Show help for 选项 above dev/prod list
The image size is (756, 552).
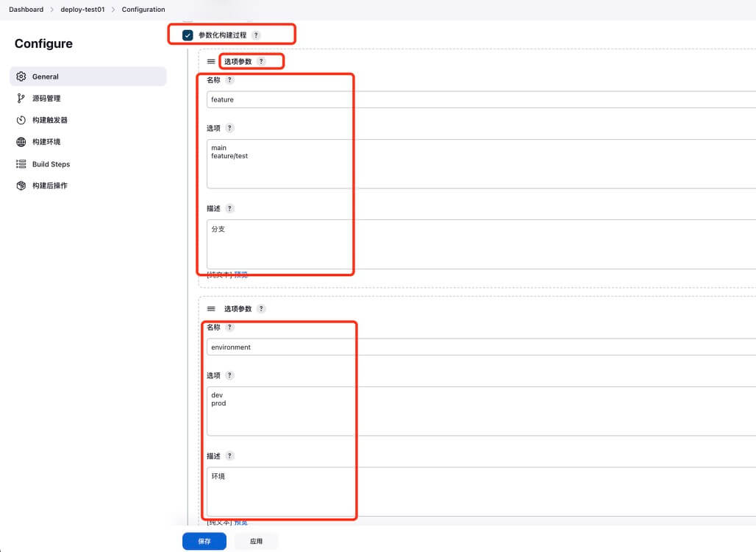pyautogui.click(x=229, y=375)
